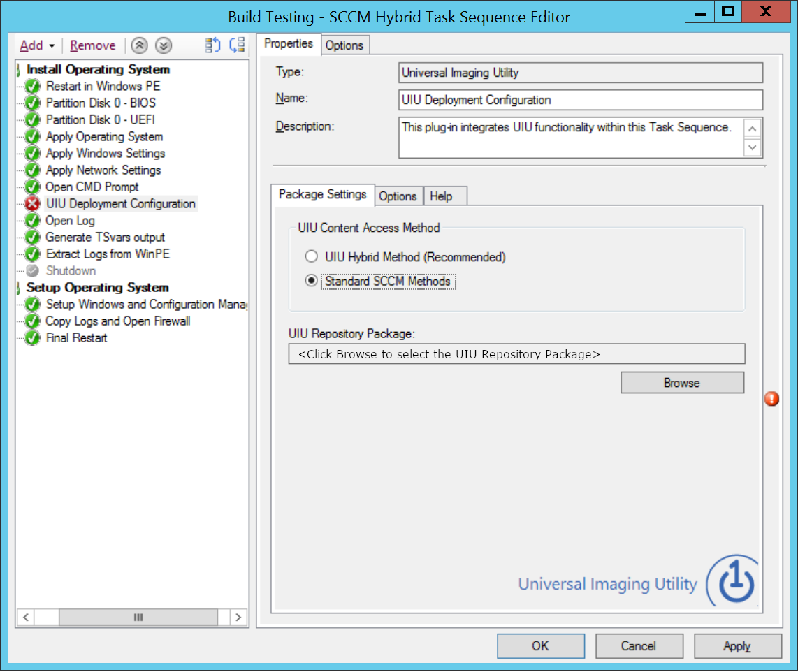Click status icon of Open Log step
The height and width of the screenshot is (672, 798).
[x=33, y=221]
